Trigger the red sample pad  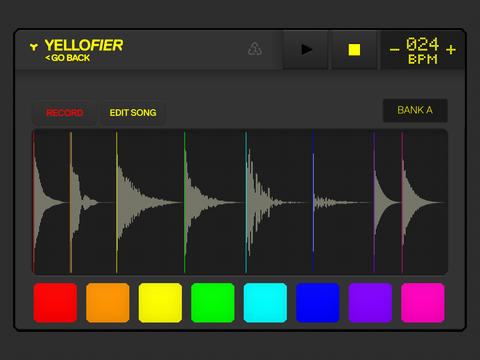click(55, 303)
